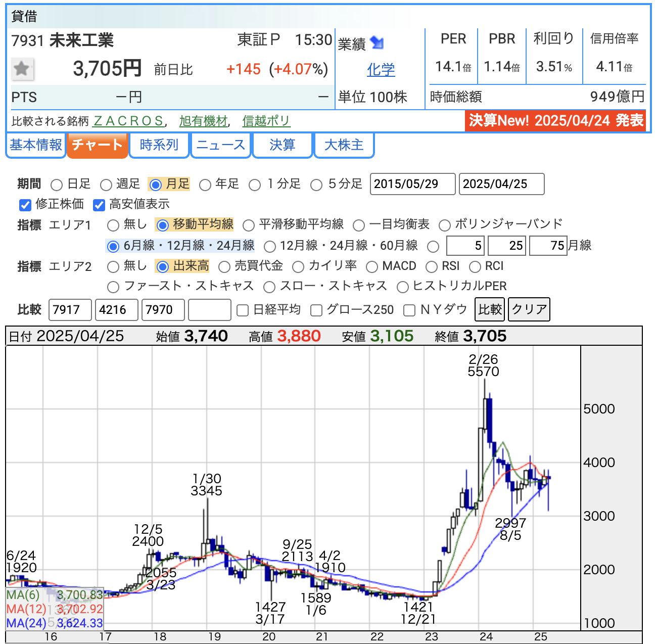The image size is (657, 644).
Task: Open the 時系列 tab
Action: click(x=159, y=146)
